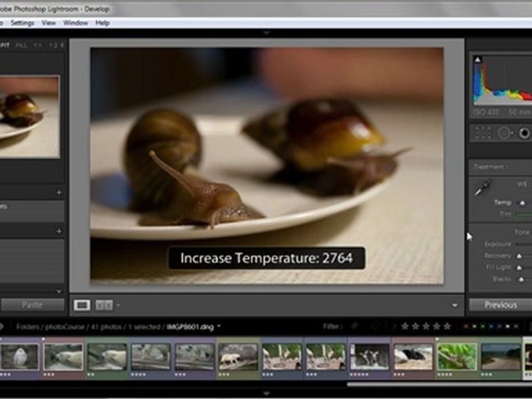This screenshot has height=399, width=532.
Task: Pick the white balance eyedropper tool
Action: pyautogui.click(x=483, y=188)
